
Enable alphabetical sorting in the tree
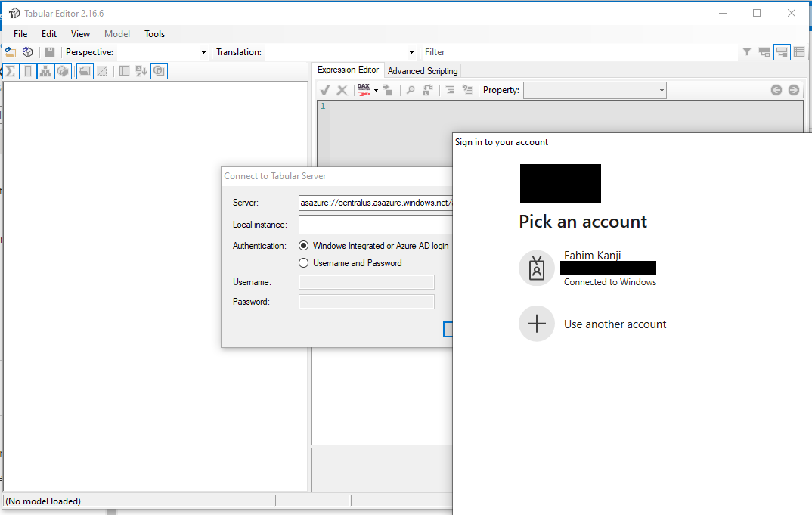coord(141,70)
